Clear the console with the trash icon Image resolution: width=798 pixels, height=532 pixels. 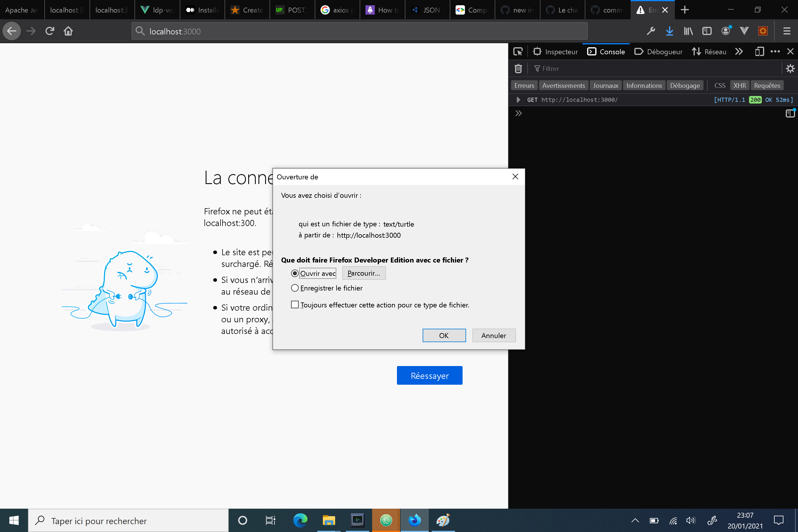[518, 68]
